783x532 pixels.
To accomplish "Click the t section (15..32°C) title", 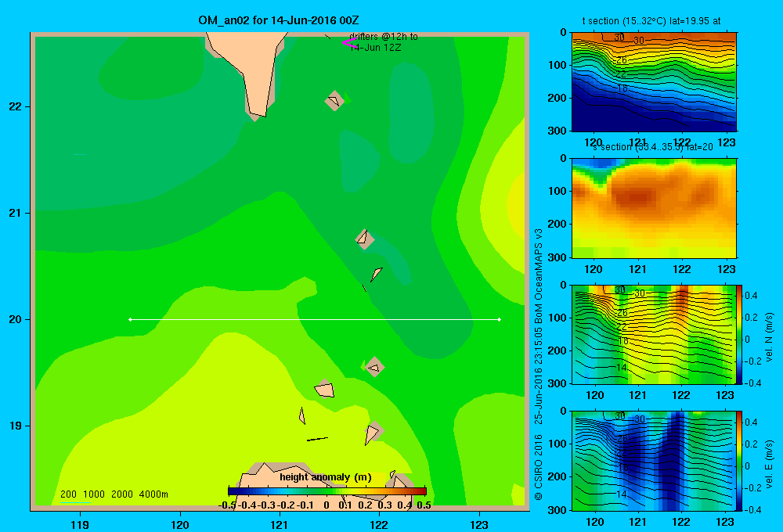I will (651, 21).
